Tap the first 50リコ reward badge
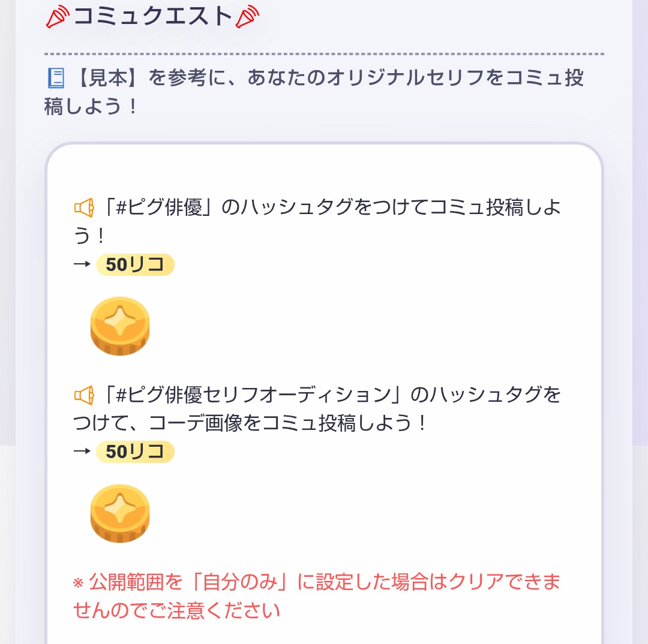648x644 pixels. click(x=135, y=264)
